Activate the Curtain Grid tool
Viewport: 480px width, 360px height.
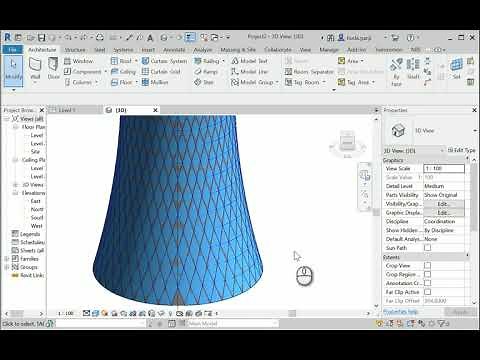[x=161, y=71]
